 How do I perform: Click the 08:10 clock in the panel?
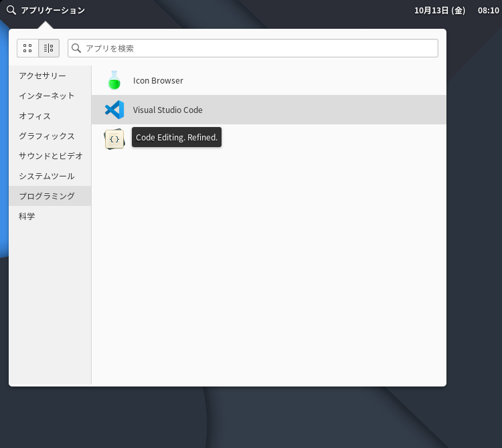click(488, 10)
